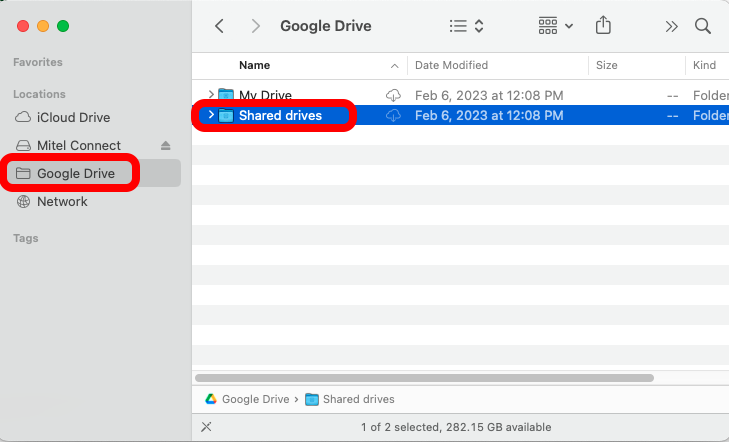Sort by Date Modified column

pyautogui.click(x=451, y=65)
